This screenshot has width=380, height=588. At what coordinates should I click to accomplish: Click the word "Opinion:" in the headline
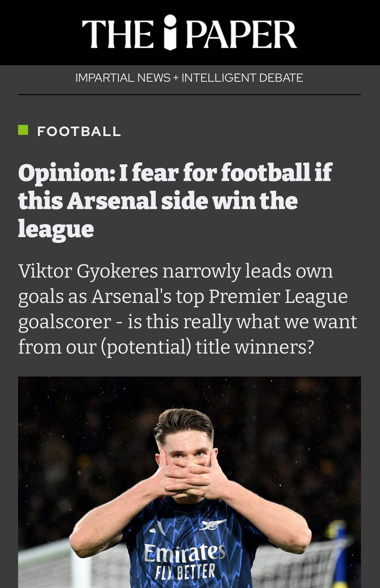pyautogui.click(x=66, y=173)
